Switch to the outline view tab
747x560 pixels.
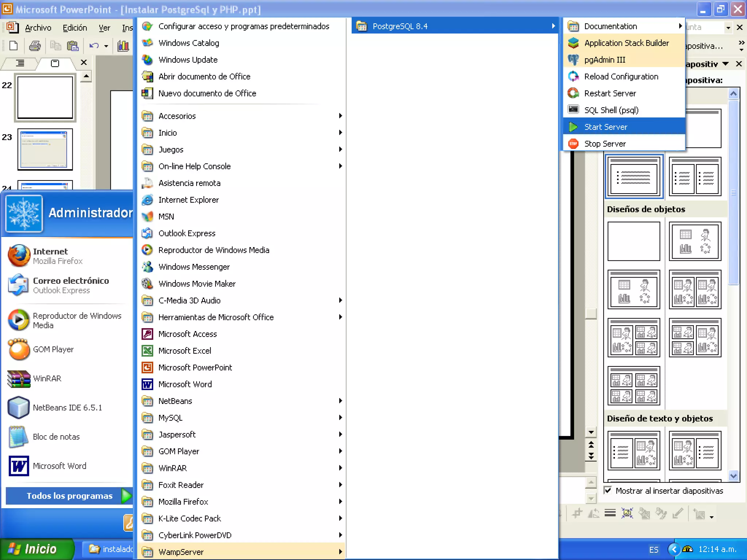coord(20,63)
